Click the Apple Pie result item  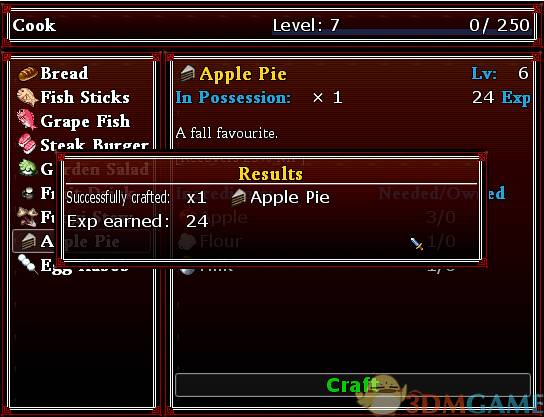click(280, 197)
